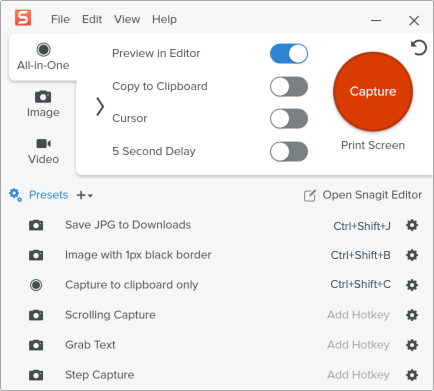Switch to the Image capture tab

click(x=43, y=104)
